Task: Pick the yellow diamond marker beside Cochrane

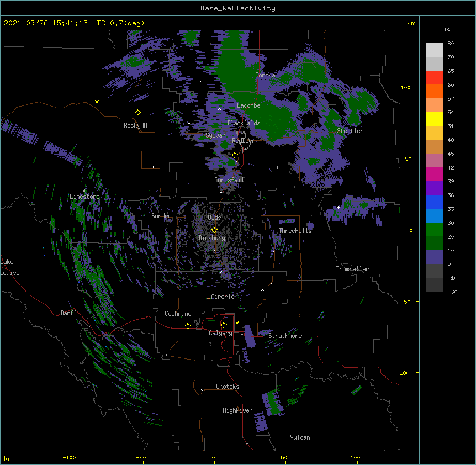Action: (188, 326)
